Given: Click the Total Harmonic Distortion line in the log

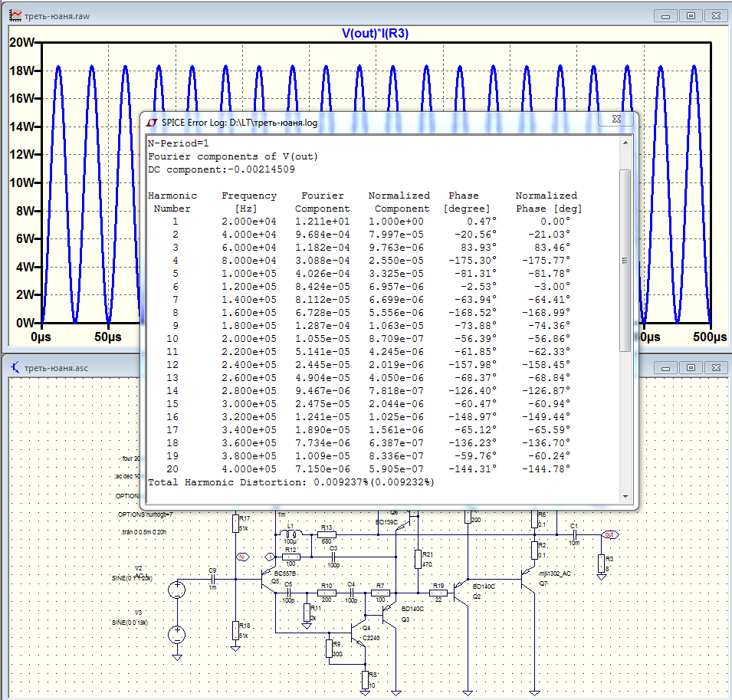Looking at the screenshot, I should click(291, 482).
